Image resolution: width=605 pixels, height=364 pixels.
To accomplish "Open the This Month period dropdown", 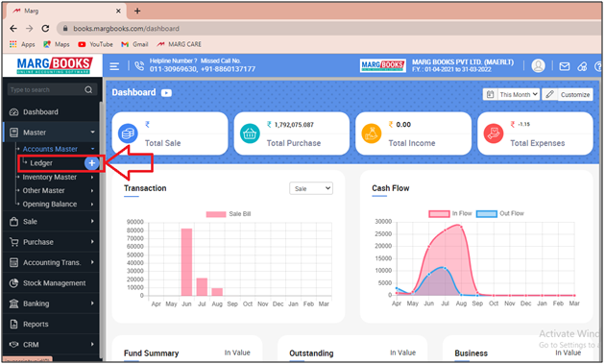I will tap(519, 94).
